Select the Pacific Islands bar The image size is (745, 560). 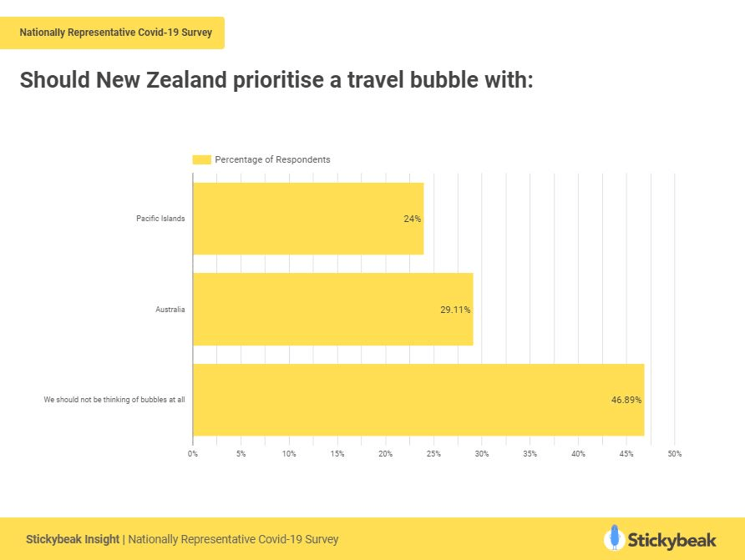[307, 219]
